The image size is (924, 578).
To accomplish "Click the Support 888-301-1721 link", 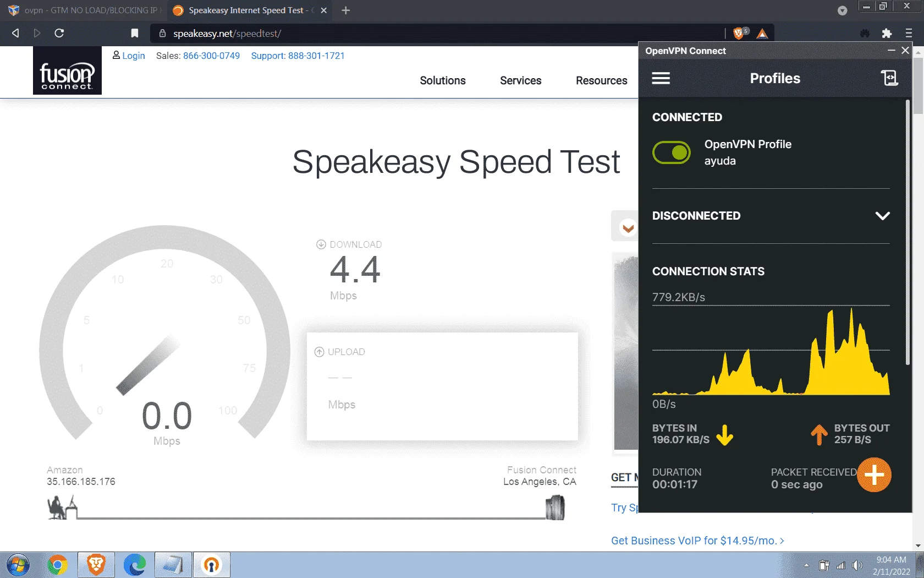I will [298, 56].
